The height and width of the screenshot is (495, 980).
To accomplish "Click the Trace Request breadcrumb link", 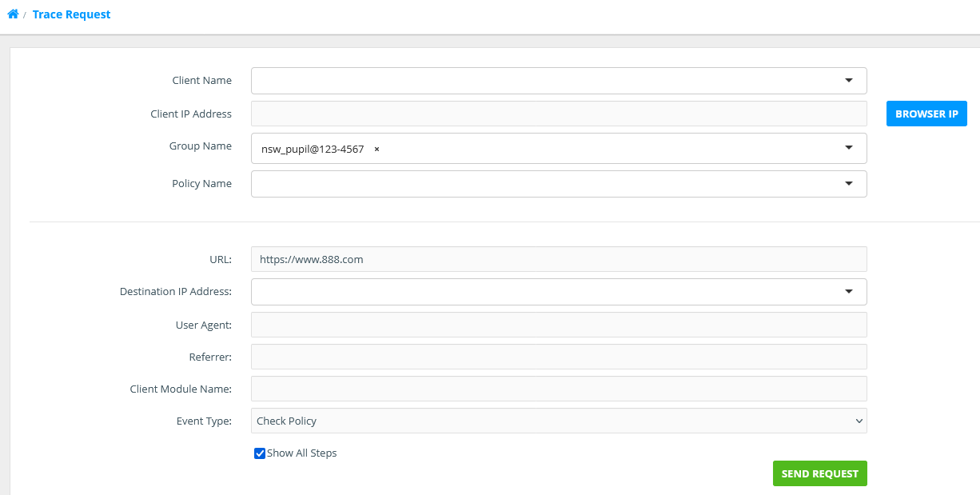I will click(x=72, y=14).
